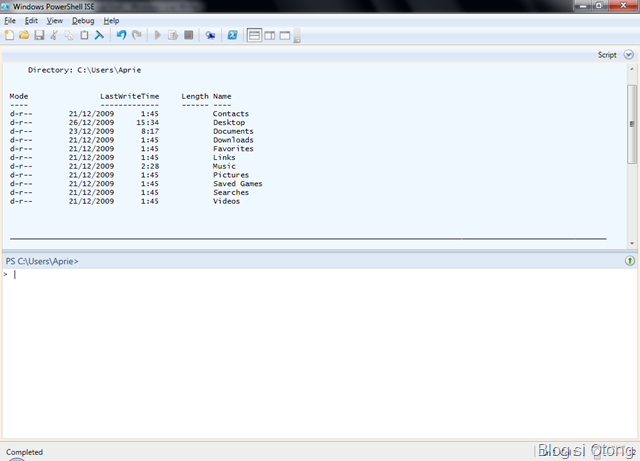The width and height of the screenshot is (640, 461).
Task: Minimize the PowerShell ISE window
Action: [x=583, y=6]
